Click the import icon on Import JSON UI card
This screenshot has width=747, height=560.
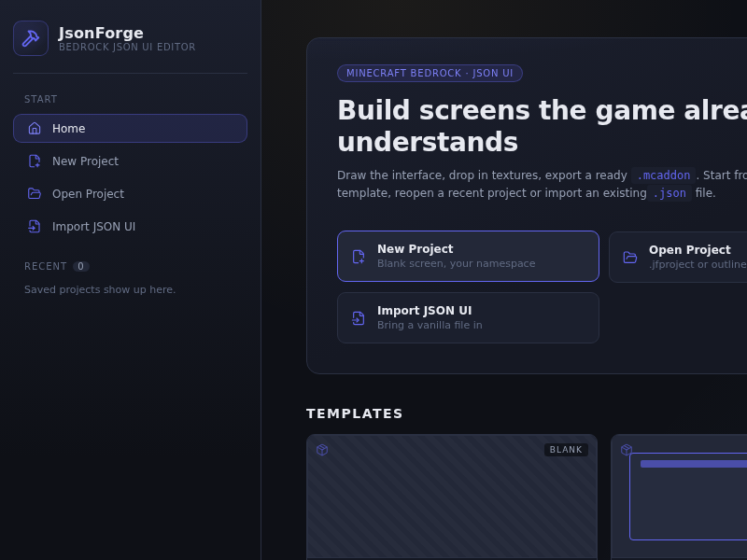pos(359,318)
